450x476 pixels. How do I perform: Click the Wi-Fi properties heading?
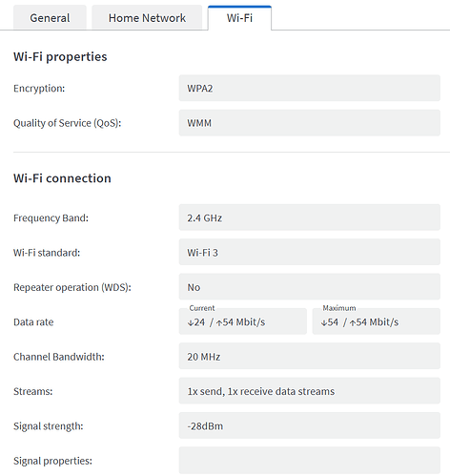[x=60, y=57]
